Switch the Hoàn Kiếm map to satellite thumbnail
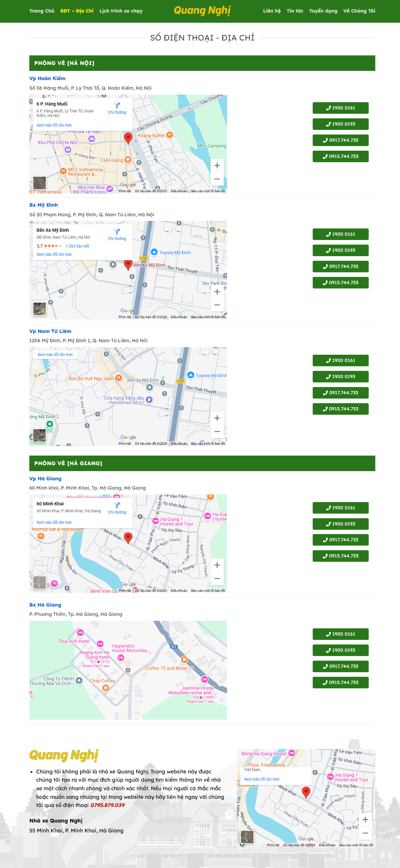The width and height of the screenshot is (400, 868). tap(40, 183)
